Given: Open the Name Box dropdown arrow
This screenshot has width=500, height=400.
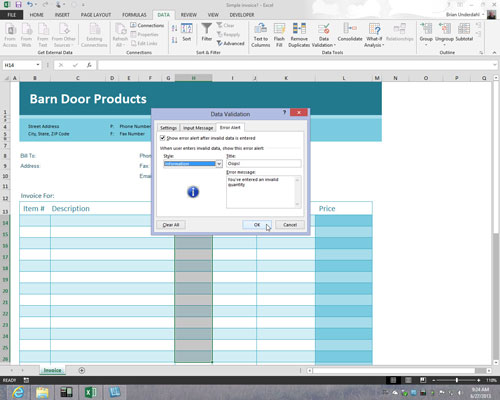Looking at the screenshot, I should pyautogui.click(x=38, y=65).
